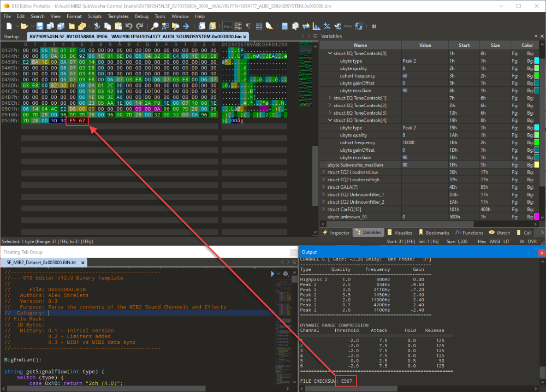
Task: Open the Templates menu
Action: 118,16
